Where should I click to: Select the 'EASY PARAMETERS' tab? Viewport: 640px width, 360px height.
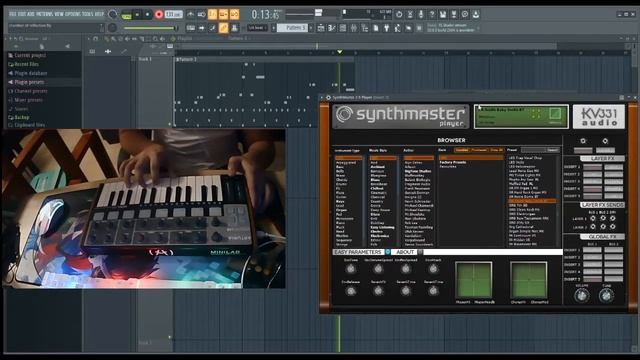coord(358,252)
